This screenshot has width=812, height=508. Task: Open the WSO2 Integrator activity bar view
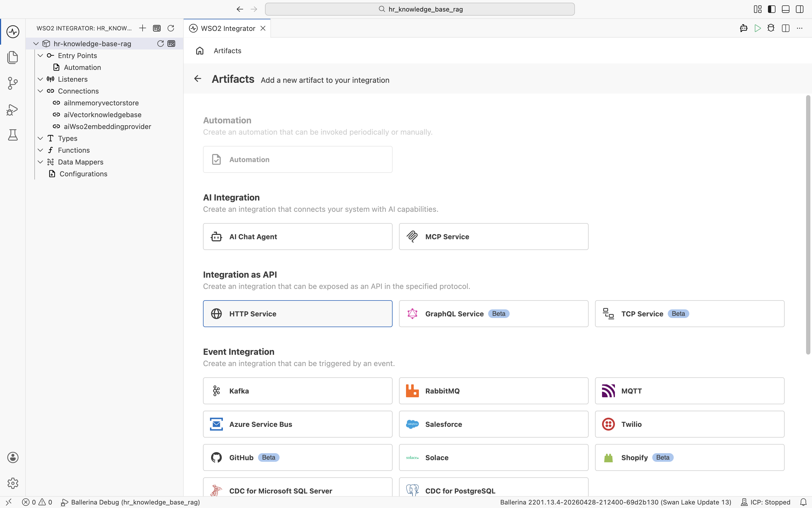(x=13, y=32)
